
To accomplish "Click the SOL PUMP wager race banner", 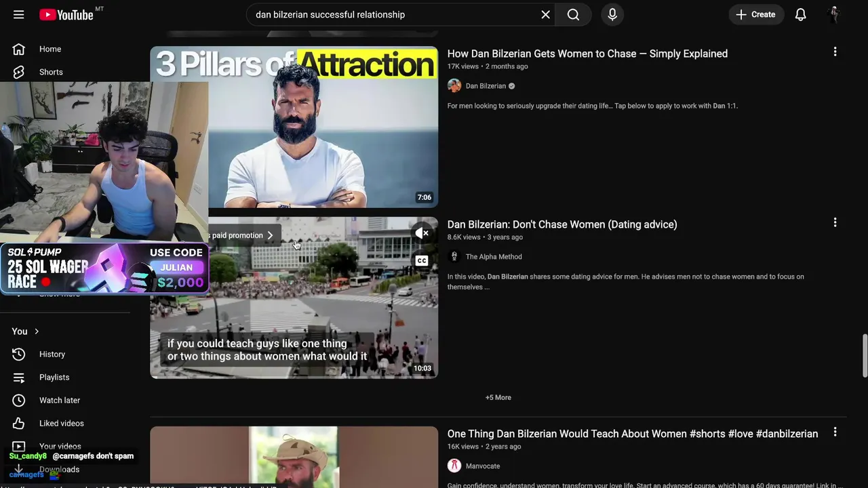I will 104,268.
